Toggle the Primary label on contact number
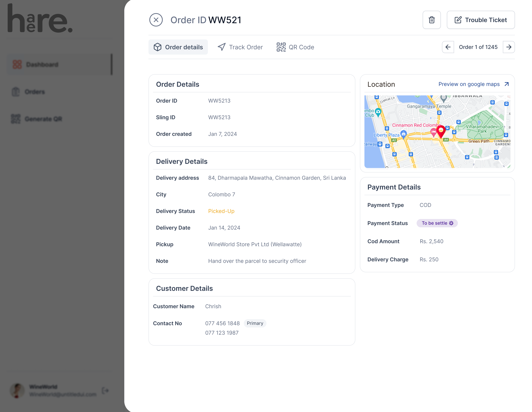 [255, 323]
